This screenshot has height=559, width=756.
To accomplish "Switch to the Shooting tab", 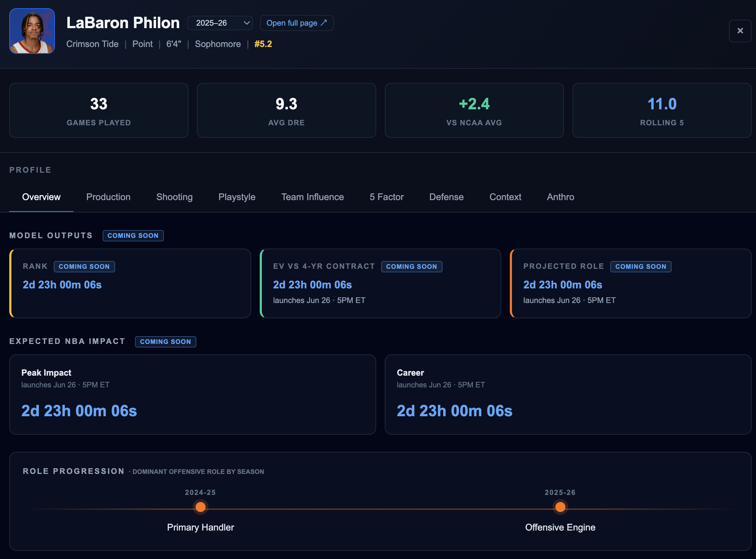I will coord(175,197).
